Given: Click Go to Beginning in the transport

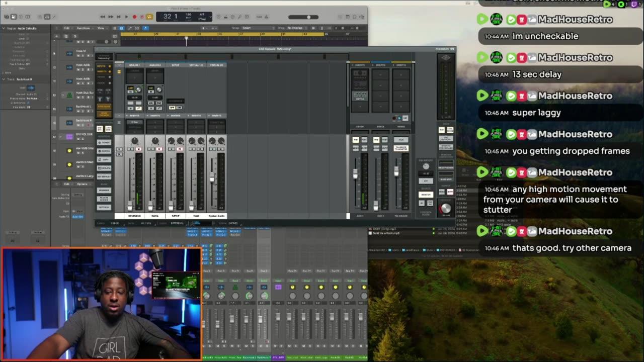Looking at the screenshot, I should click(x=118, y=17).
